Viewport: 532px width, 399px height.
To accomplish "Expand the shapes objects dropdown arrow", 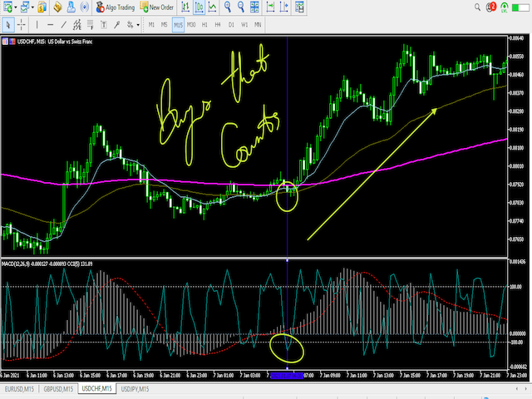I will [x=138, y=25].
